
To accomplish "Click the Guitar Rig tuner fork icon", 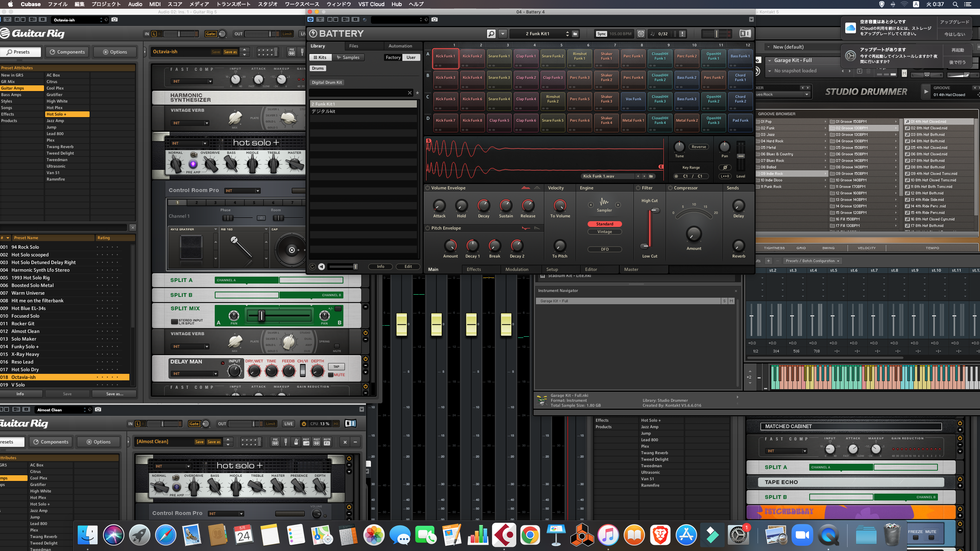I will [286, 442].
